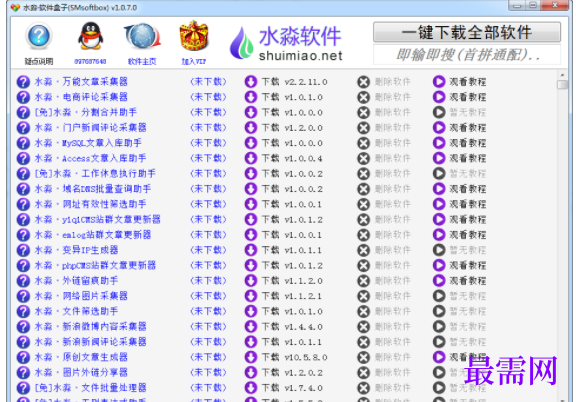Click scrollbar up arrow of software list

[x=562, y=75]
